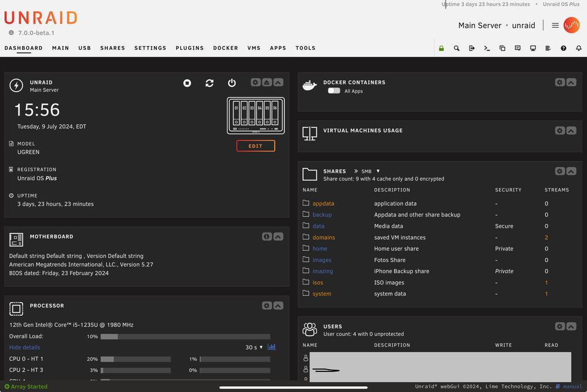This screenshot has width=587, height=392.
Task: Click the system info monitor icon
Action: pos(533,48)
